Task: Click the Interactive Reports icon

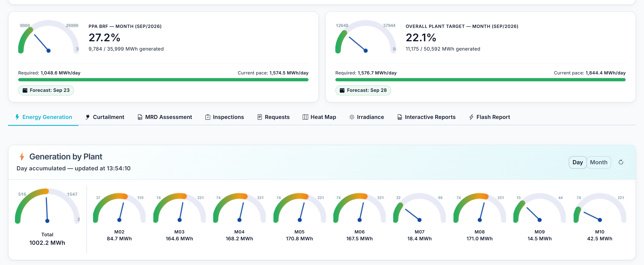Action: pos(400,117)
